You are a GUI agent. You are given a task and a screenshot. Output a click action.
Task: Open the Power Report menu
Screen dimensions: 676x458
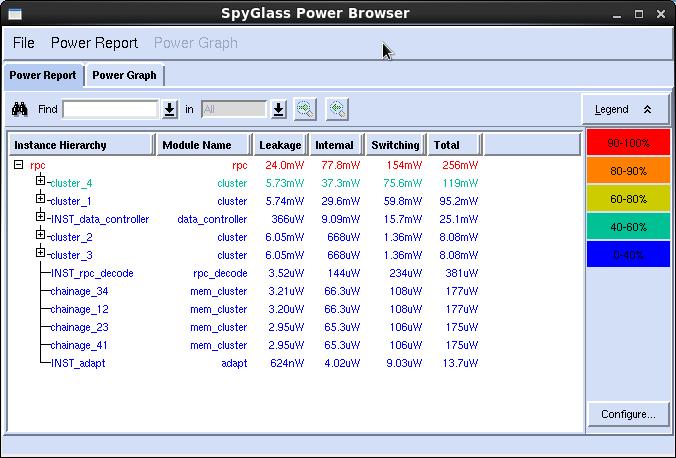[94, 43]
